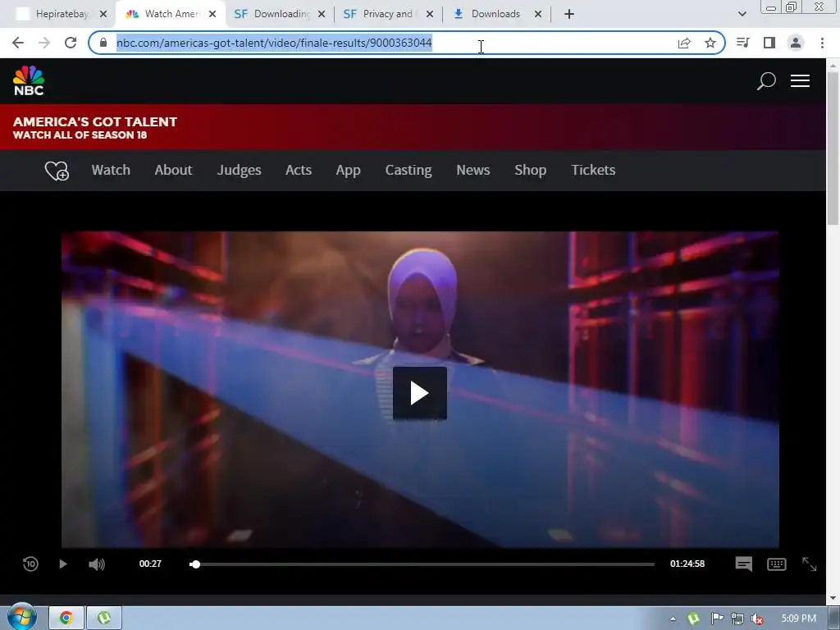This screenshot has width=840, height=630.
Task: Open the News nav item
Action: [473, 171]
